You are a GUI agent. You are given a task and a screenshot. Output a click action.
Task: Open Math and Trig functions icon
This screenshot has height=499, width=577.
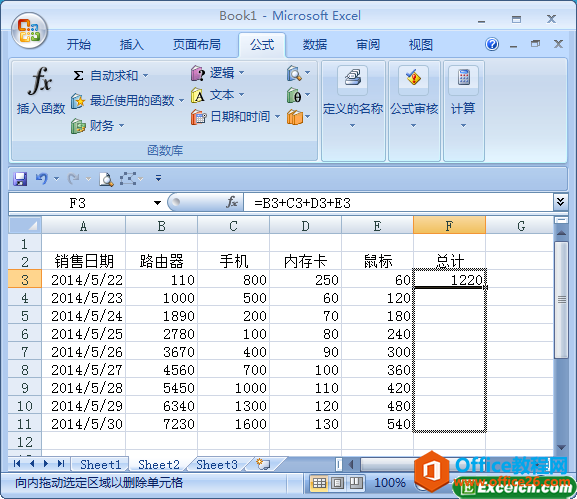(x=294, y=96)
